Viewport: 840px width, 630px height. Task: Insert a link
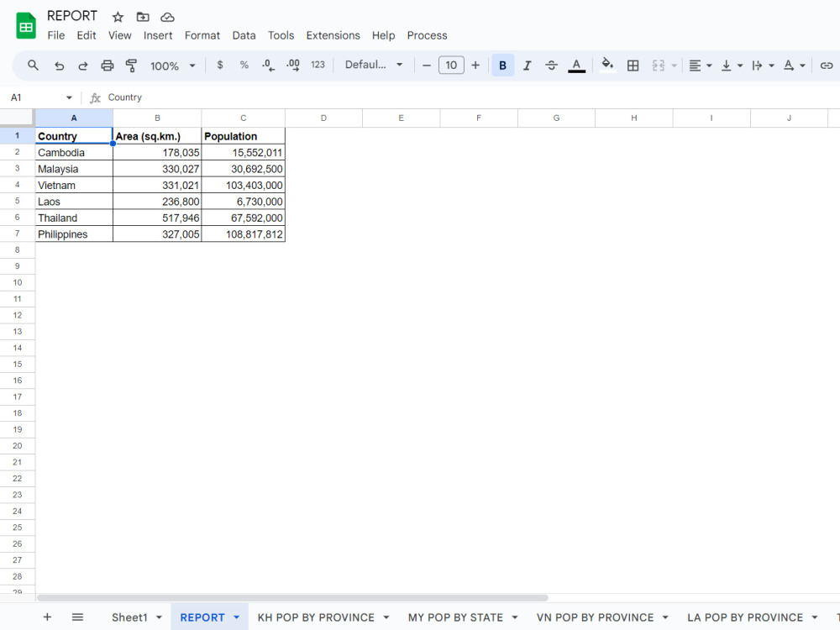826,66
